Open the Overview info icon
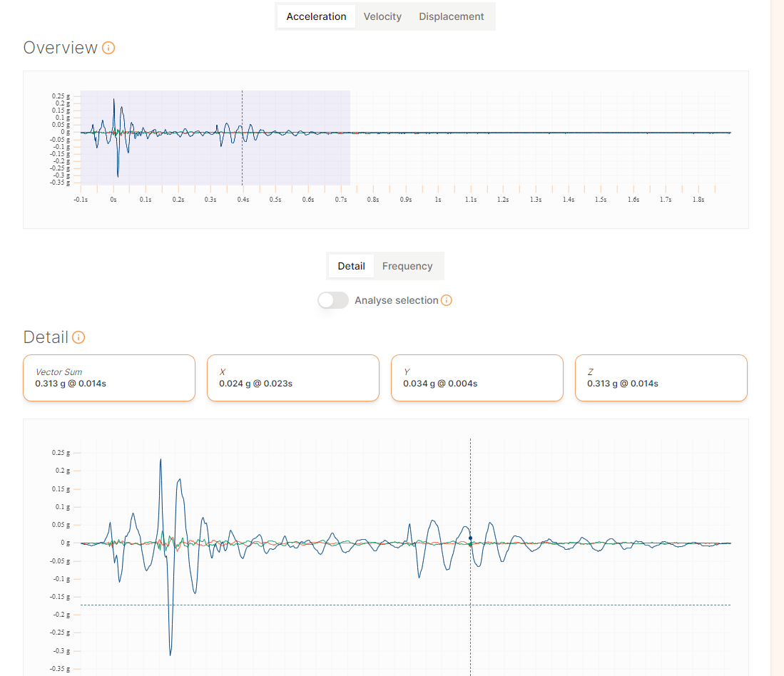Screen dimensions: 784x676 (x=108, y=48)
